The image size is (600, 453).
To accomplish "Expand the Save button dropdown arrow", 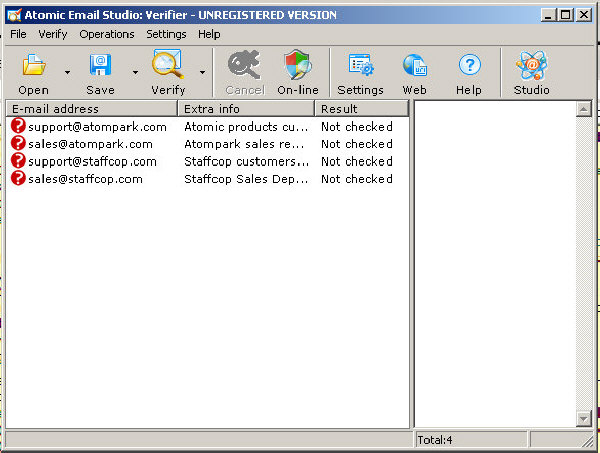I will (135, 72).
